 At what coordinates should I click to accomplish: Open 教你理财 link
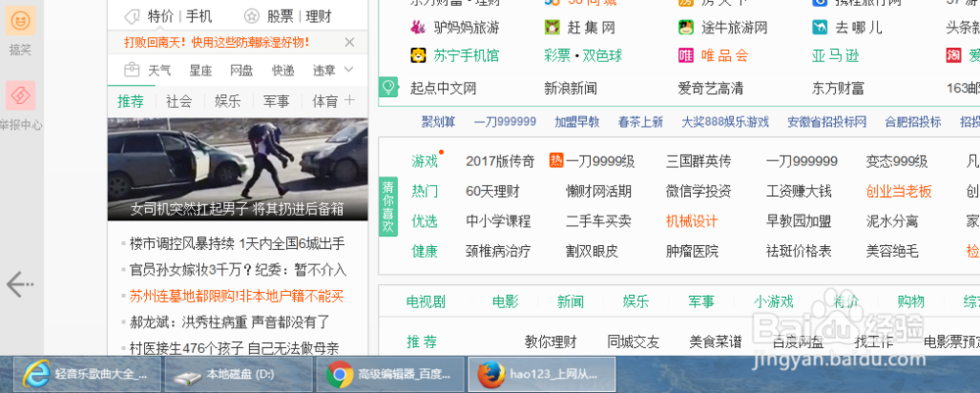pos(551,342)
